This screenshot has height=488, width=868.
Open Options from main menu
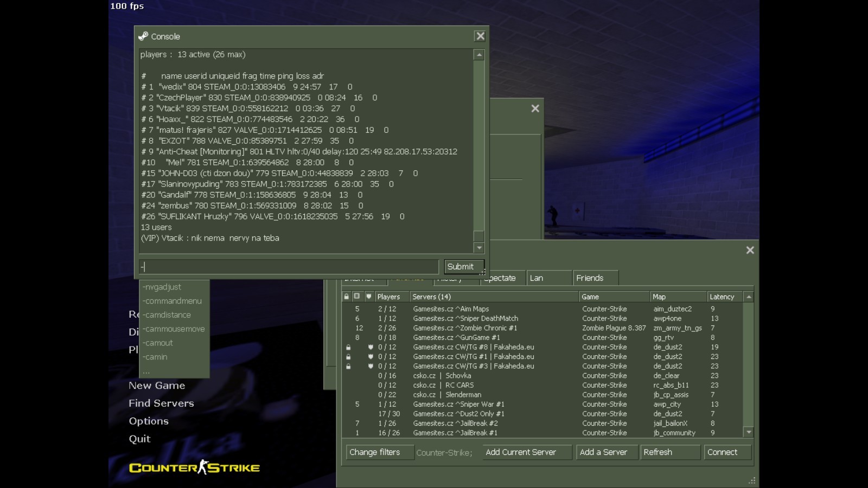point(149,421)
